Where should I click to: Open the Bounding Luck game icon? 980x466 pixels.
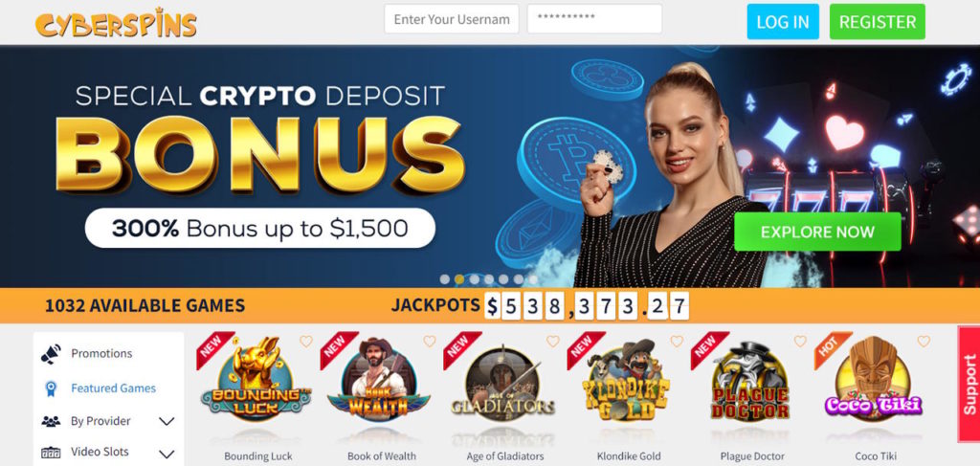click(256, 381)
